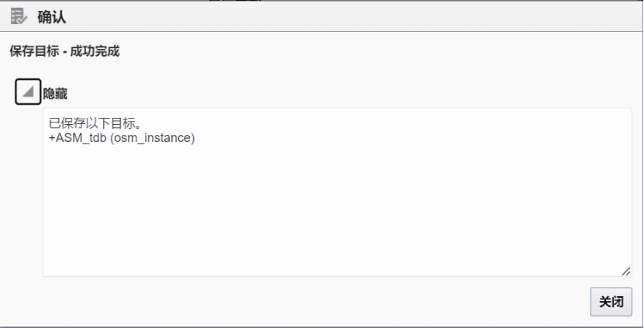Click the hyphen in the heading
The width and height of the screenshot is (644, 328).
click(65, 52)
